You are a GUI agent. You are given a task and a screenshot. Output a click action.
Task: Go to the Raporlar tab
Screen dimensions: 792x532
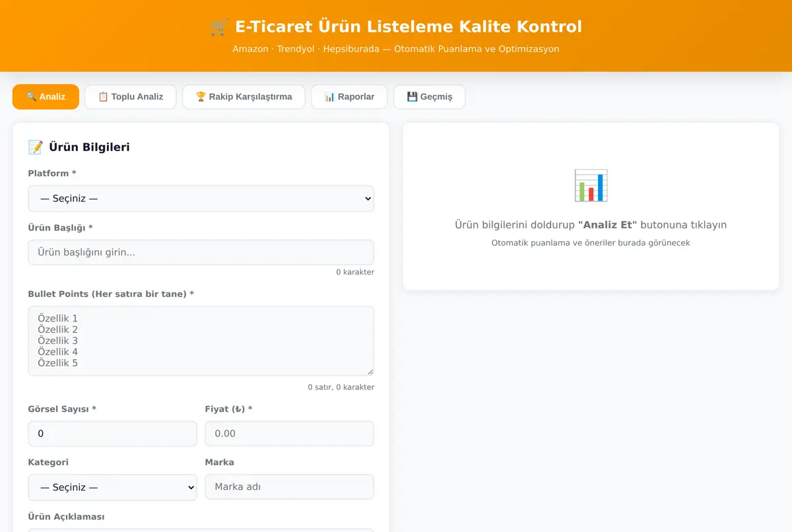coord(349,96)
